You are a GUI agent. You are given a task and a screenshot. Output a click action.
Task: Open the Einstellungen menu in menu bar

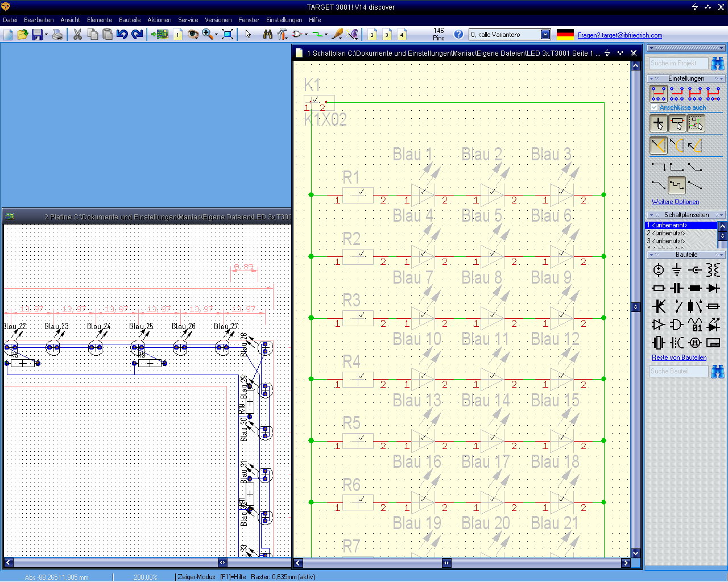coord(284,20)
